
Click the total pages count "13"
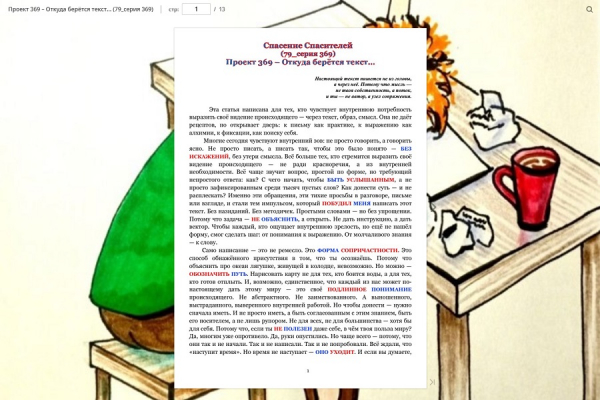[222, 9]
